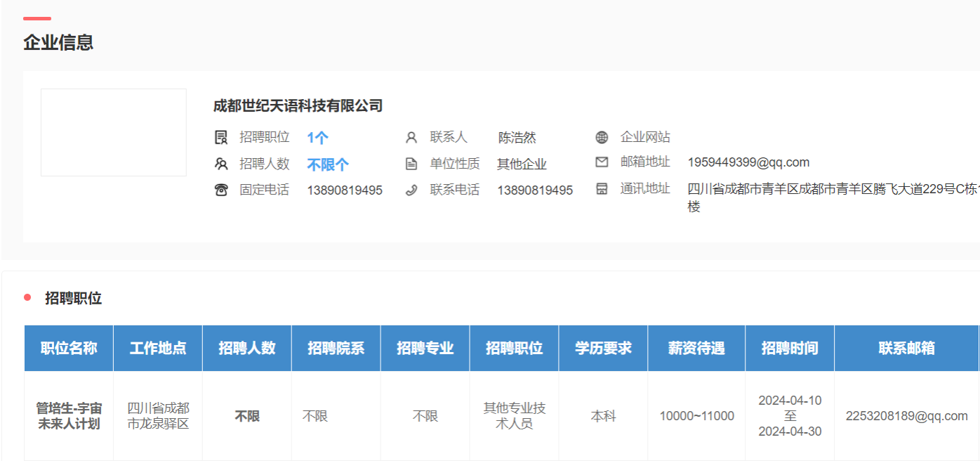
Task: Click the blue 1个 positions count
Action: pos(317,138)
